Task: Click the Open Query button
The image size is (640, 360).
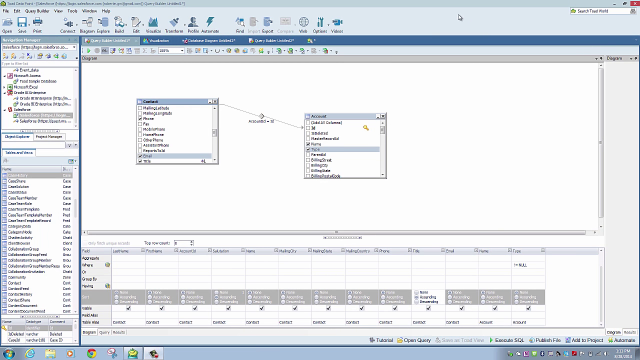Action: tap(414, 340)
